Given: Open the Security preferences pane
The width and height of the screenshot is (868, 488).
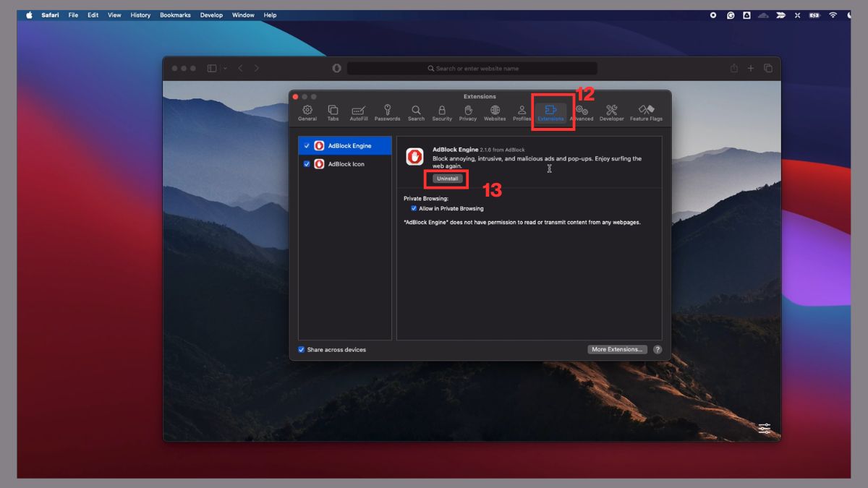Looking at the screenshot, I should [x=442, y=113].
